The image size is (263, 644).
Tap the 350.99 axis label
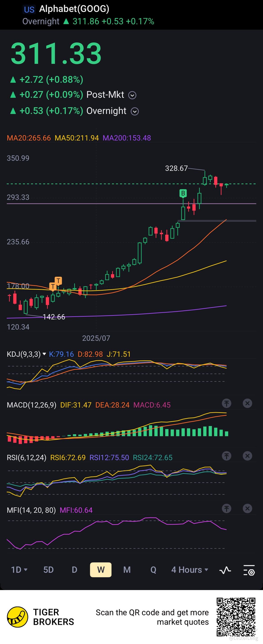point(18,158)
